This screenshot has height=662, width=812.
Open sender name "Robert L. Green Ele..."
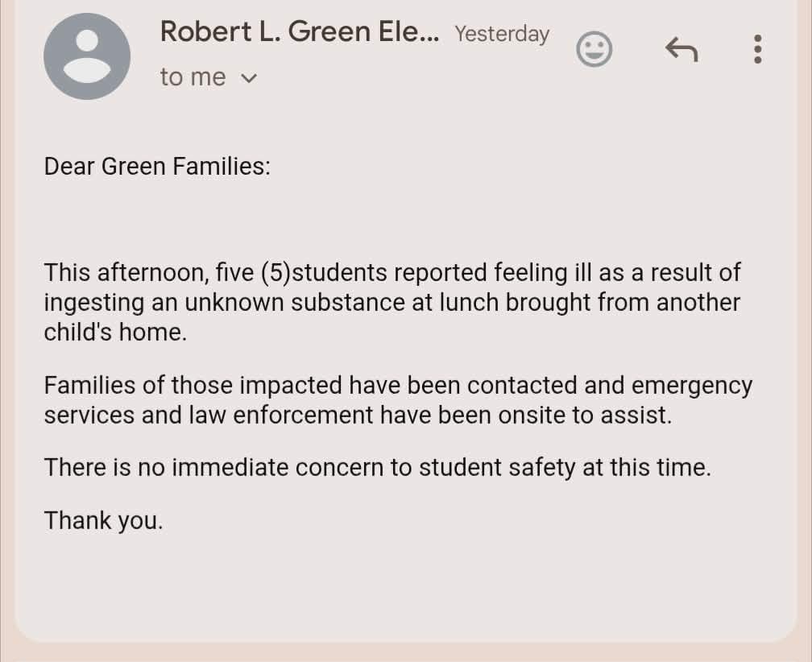tap(300, 31)
